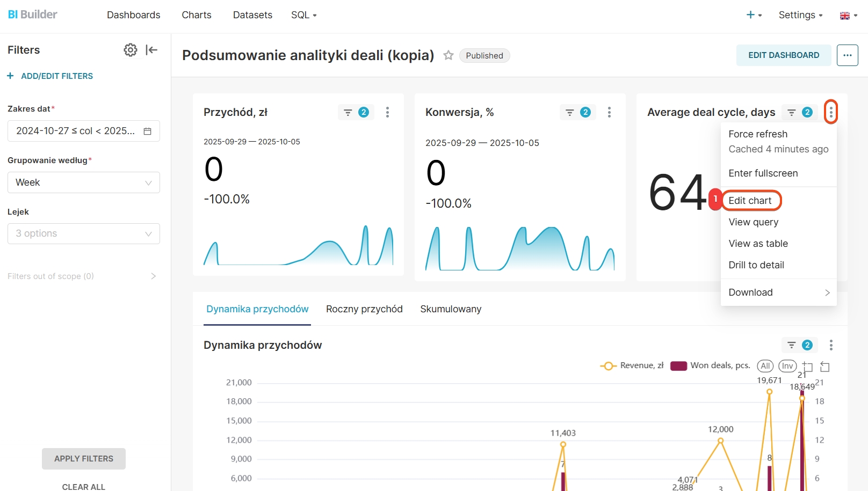Choose Edit chart from the context menu
The width and height of the screenshot is (868, 491).
(x=750, y=201)
